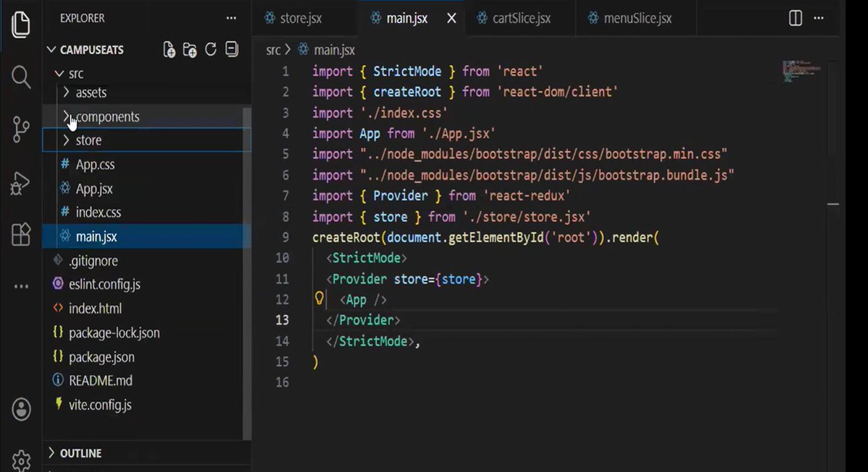Image resolution: width=868 pixels, height=472 pixels.
Task: Click line number 13 in the gutter
Action: click(282, 320)
